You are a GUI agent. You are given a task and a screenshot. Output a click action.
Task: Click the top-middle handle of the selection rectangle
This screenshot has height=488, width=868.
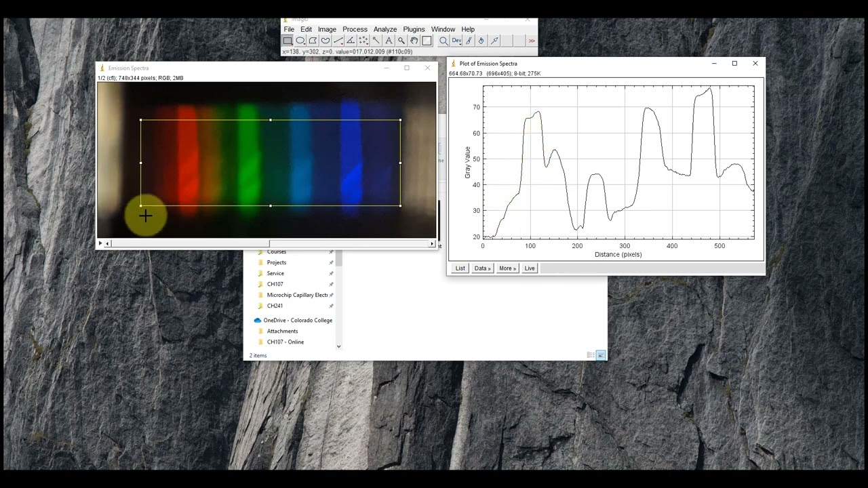click(271, 120)
